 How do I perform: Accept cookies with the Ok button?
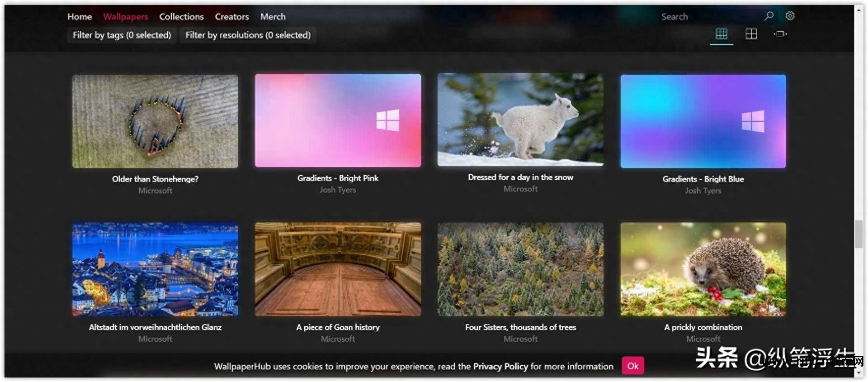pos(633,366)
